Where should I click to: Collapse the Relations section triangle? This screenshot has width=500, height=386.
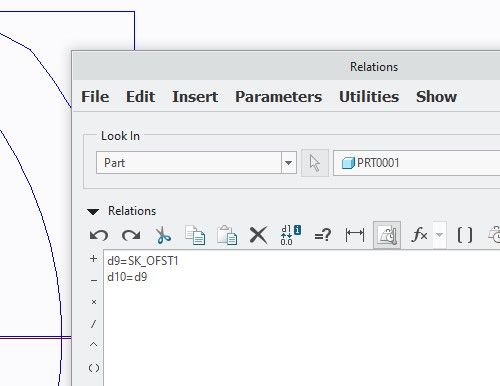[93, 212]
